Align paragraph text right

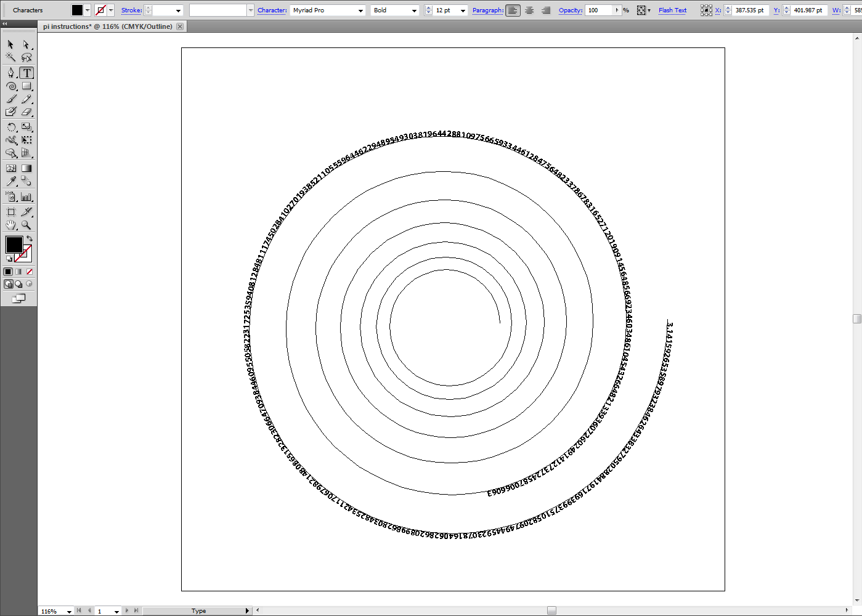(x=546, y=10)
